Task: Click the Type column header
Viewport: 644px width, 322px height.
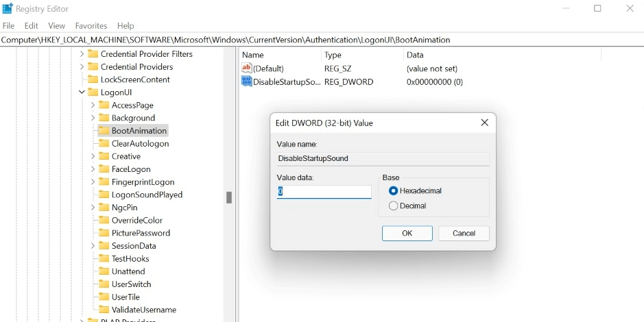Action: point(362,55)
